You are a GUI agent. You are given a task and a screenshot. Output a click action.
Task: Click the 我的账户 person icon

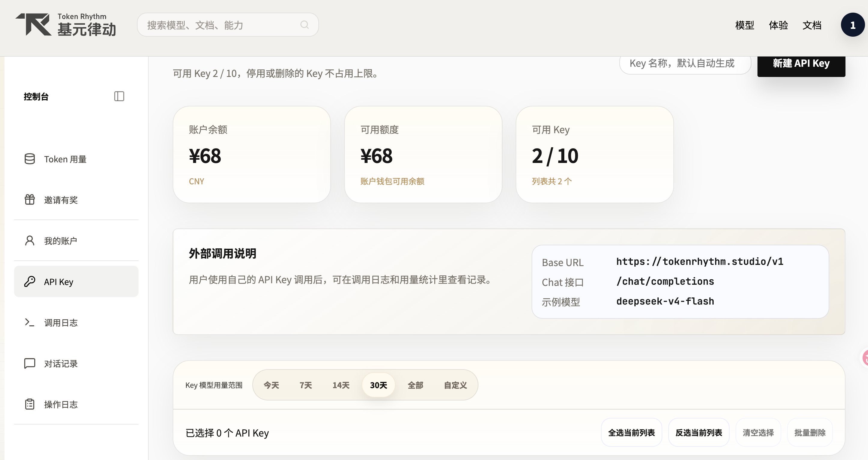pos(30,241)
